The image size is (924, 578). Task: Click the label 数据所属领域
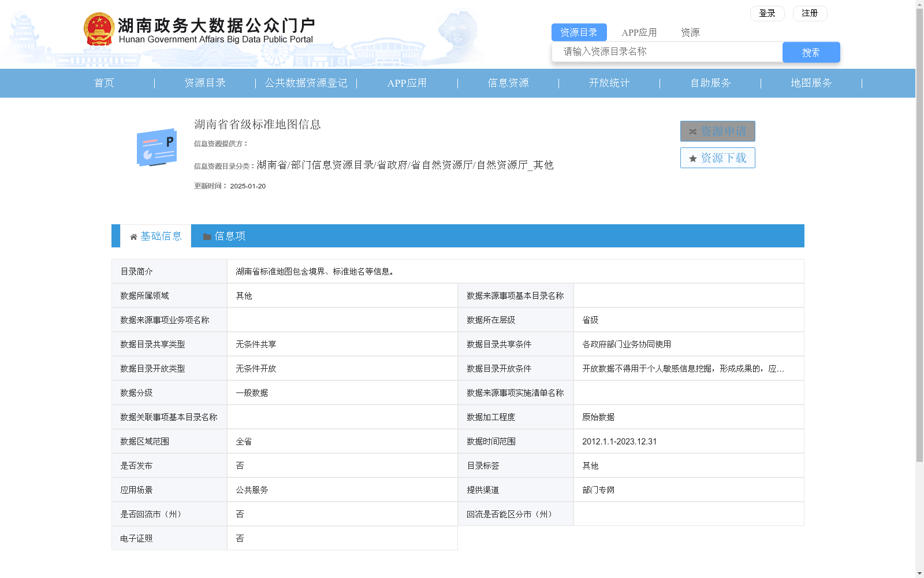click(x=144, y=296)
